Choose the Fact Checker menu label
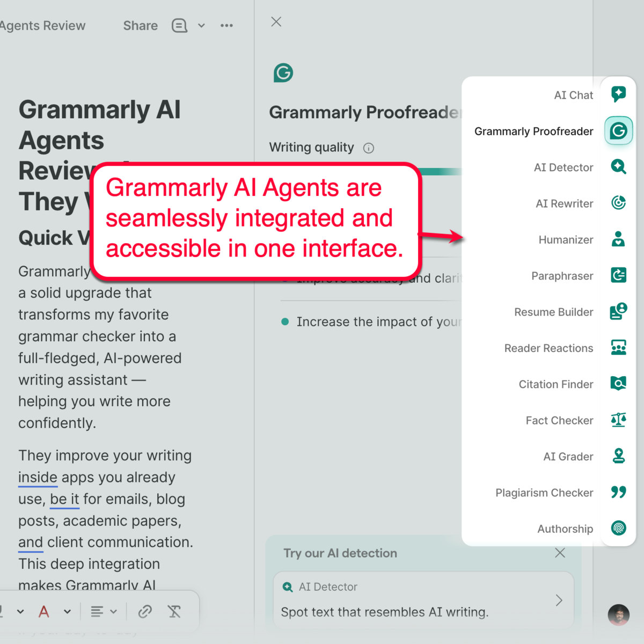644x644 pixels. [559, 420]
